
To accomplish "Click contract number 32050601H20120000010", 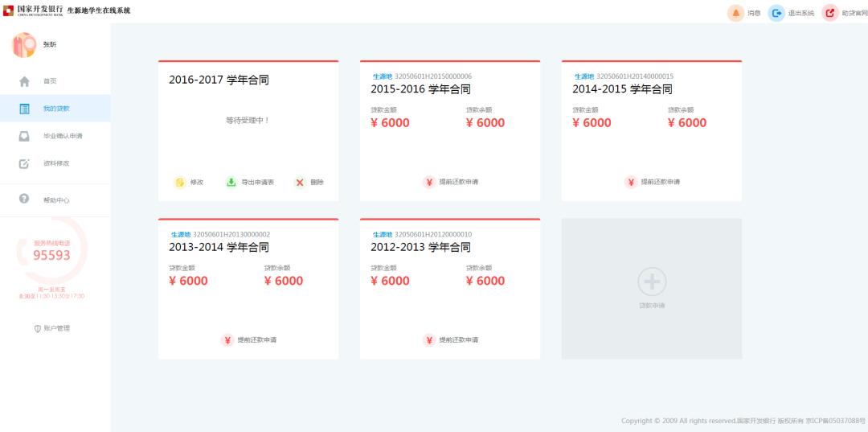I will [x=433, y=235].
